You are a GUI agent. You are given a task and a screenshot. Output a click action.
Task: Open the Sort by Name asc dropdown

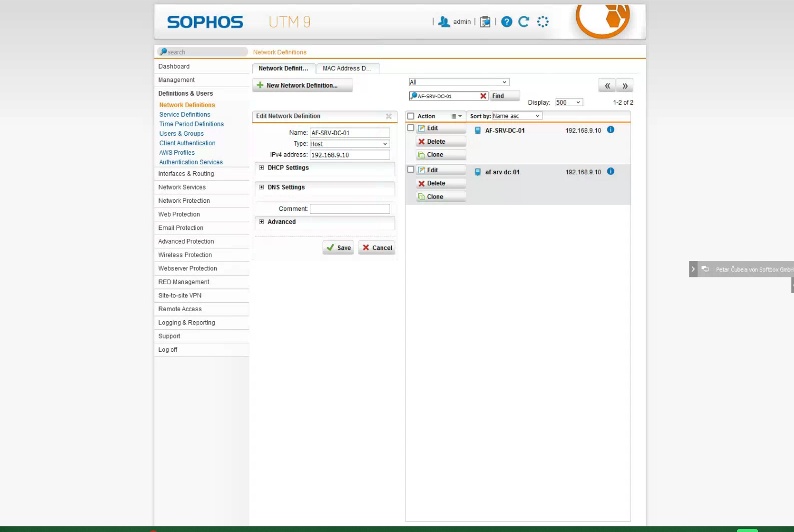(516, 116)
